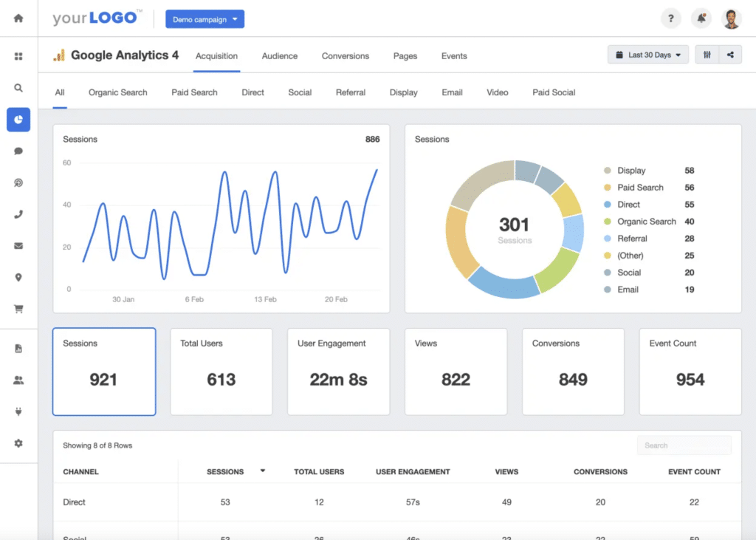The height and width of the screenshot is (540, 756).
Task: Open the shopping cart section in sidebar
Action: [18, 308]
